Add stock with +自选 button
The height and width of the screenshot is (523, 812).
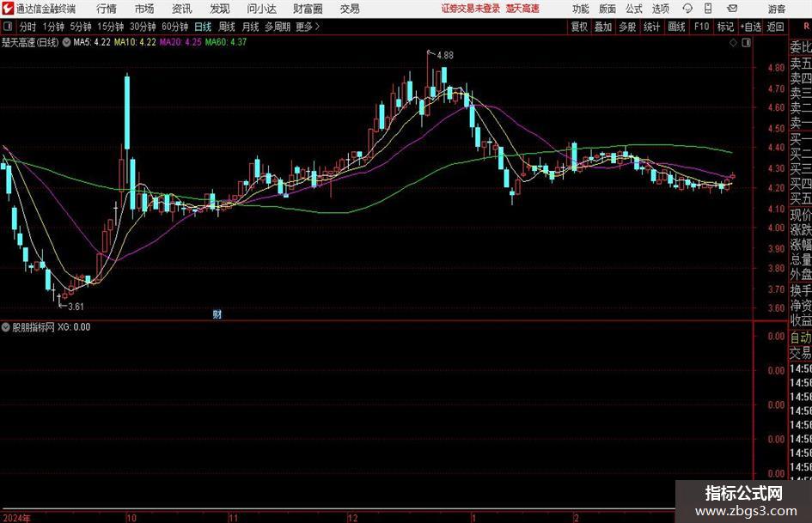point(751,27)
